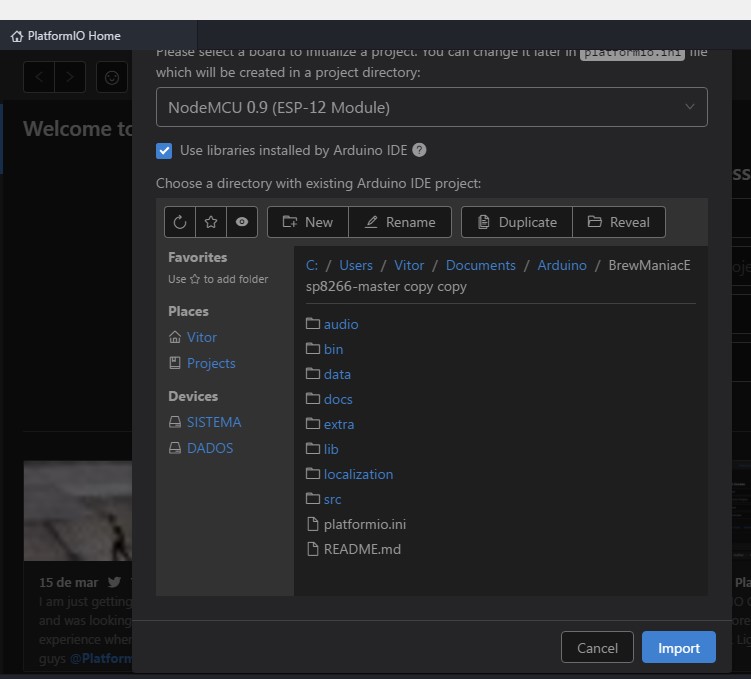Image resolution: width=751 pixels, height=679 pixels.
Task: Click the bookmark icon next to Projects
Action: coord(175,363)
